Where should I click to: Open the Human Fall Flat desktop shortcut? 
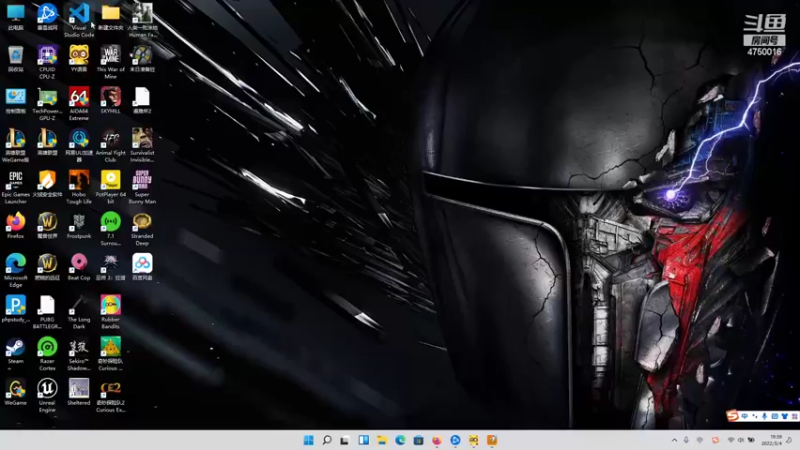click(x=142, y=19)
